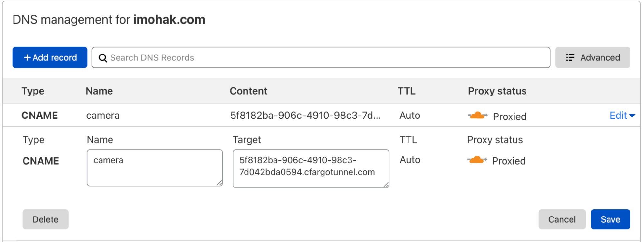Screen dimensions: 644x242
Task: Click the resize handle of Target textarea
Action: tap(386, 185)
